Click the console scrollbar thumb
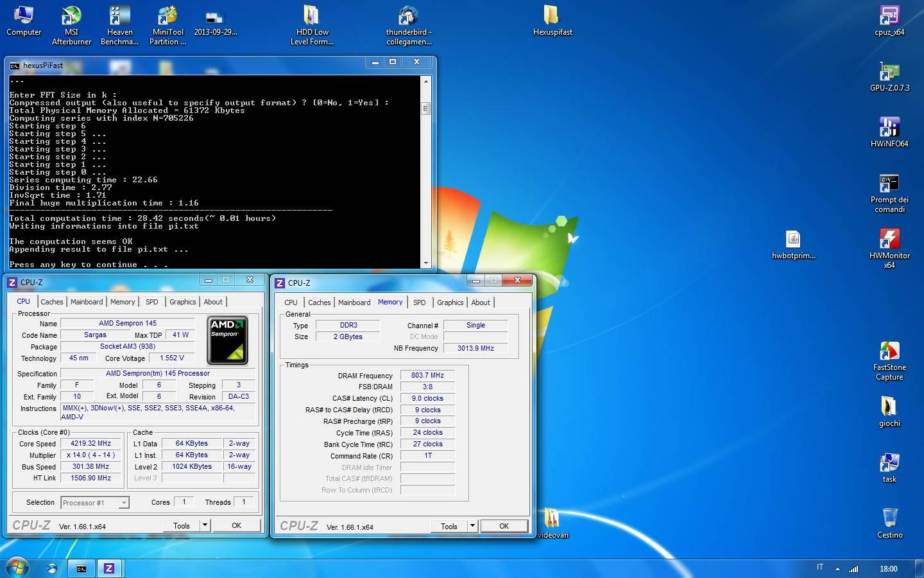 [425, 109]
